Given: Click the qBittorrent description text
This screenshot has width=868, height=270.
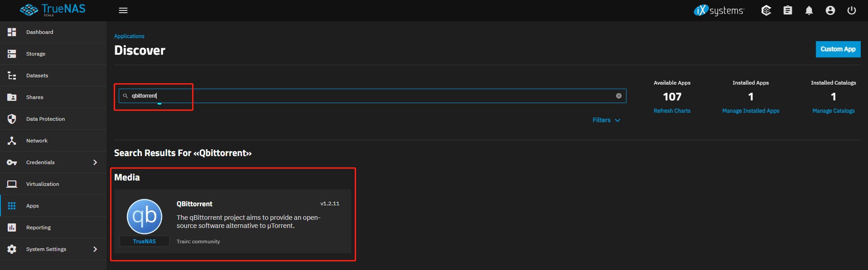Looking at the screenshot, I should pyautogui.click(x=249, y=222).
